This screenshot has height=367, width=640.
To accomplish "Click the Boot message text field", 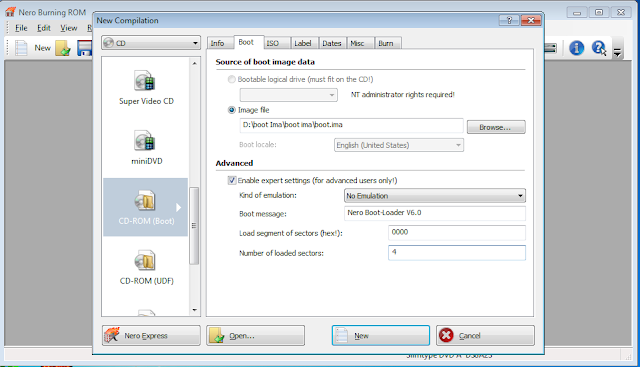I will [x=435, y=213].
